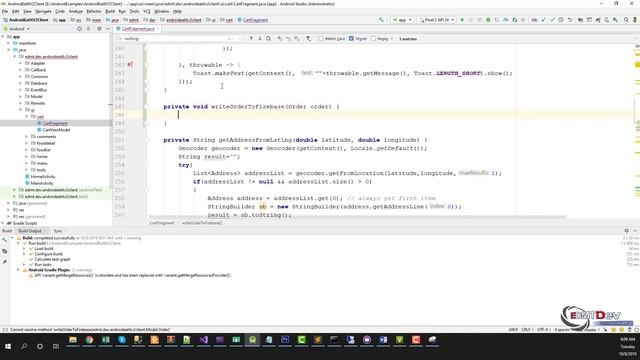The image size is (640, 360).
Task: Open the Pixel 2 API device dropdown
Action: (x=437, y=20)
